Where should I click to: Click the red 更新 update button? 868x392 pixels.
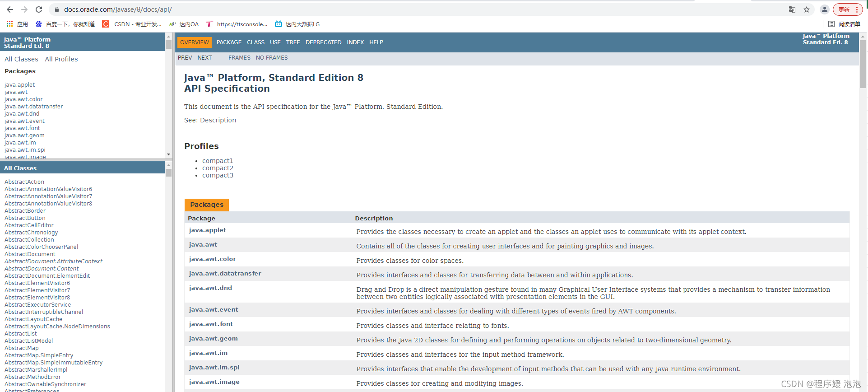847,9
